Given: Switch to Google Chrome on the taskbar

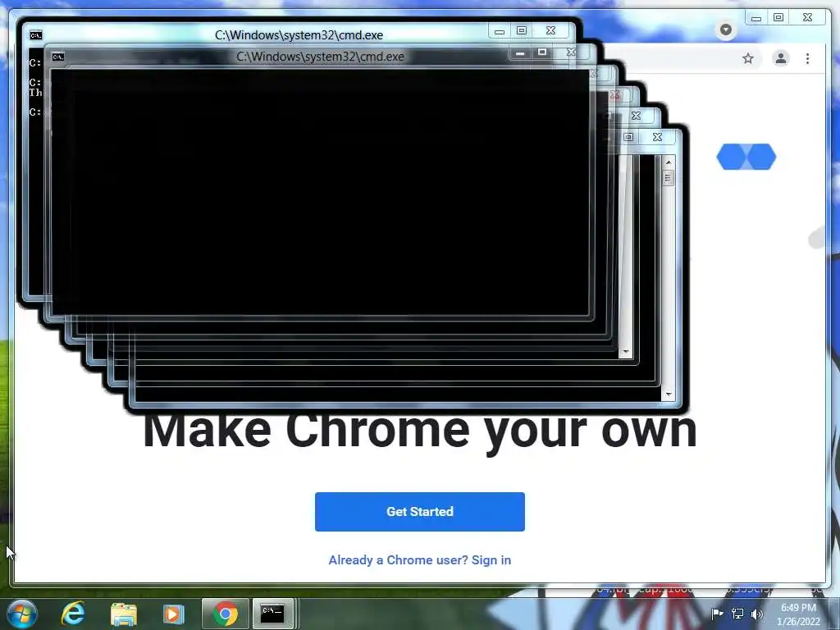Looking at the screenshot, I should (x=225, y=614).
